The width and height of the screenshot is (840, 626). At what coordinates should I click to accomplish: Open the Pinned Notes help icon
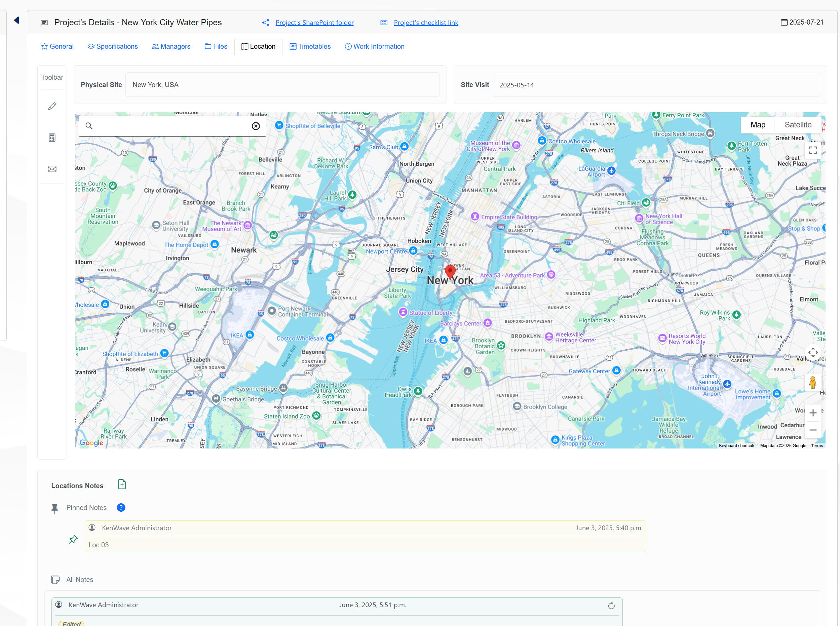pos(121,507)
